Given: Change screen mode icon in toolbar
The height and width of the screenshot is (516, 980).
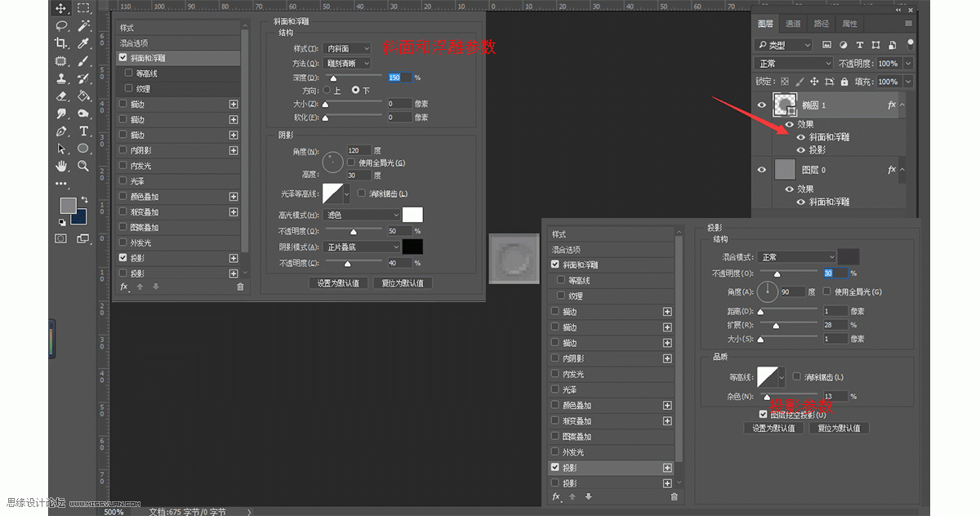Looking at the screenshot, I should pos(83,238).
